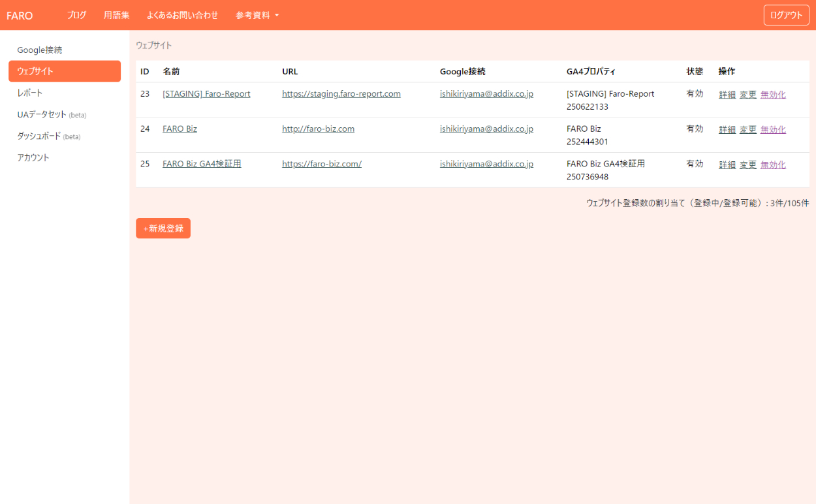Open the FARO Biz GA4検証用 name link
Image resolution: width=816 pixels, height=504 pixels.
point(202,164)
